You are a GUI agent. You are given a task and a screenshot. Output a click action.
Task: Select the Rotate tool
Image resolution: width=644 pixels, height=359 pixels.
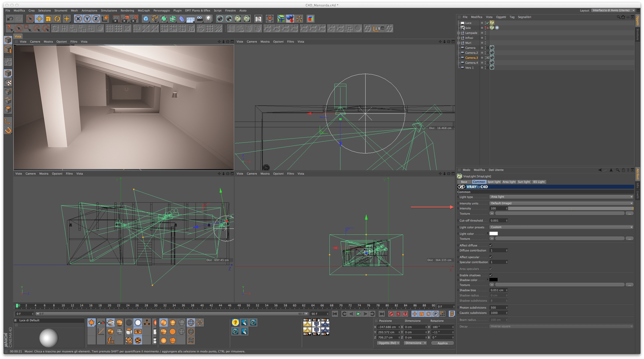[x=57, y=19]
